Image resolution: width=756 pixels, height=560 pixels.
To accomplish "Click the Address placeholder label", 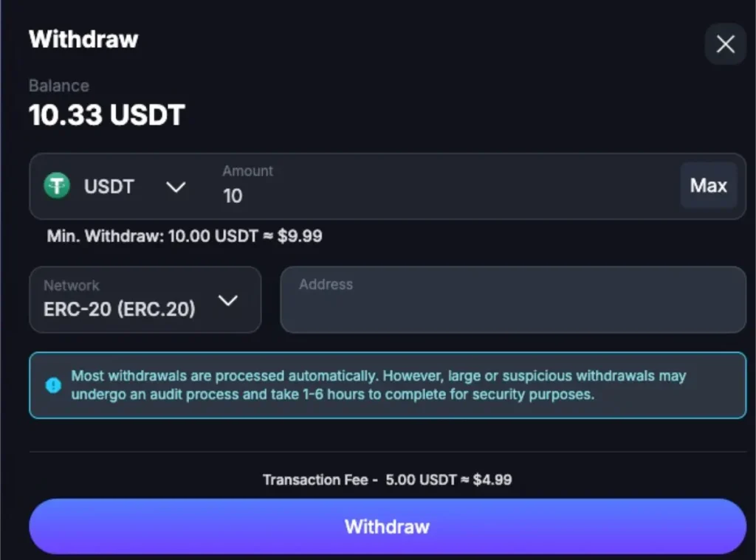I will pyautogui.click(x=326, y=284).
